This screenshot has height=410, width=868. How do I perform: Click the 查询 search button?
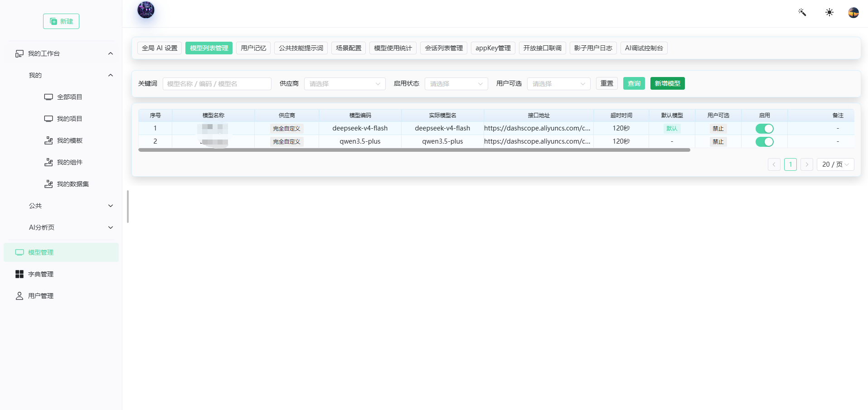click(634, 83)
